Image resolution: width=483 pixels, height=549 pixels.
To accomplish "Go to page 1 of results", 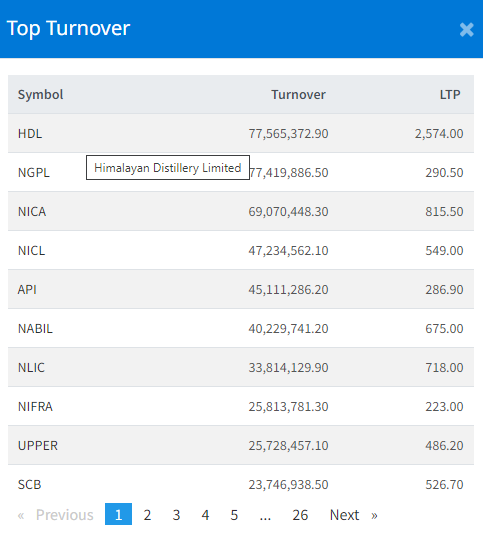I will tap(118, 514).
